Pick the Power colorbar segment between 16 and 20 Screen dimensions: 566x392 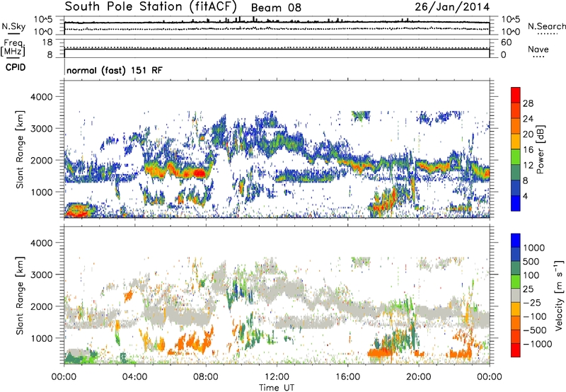[x=516, y=142]
